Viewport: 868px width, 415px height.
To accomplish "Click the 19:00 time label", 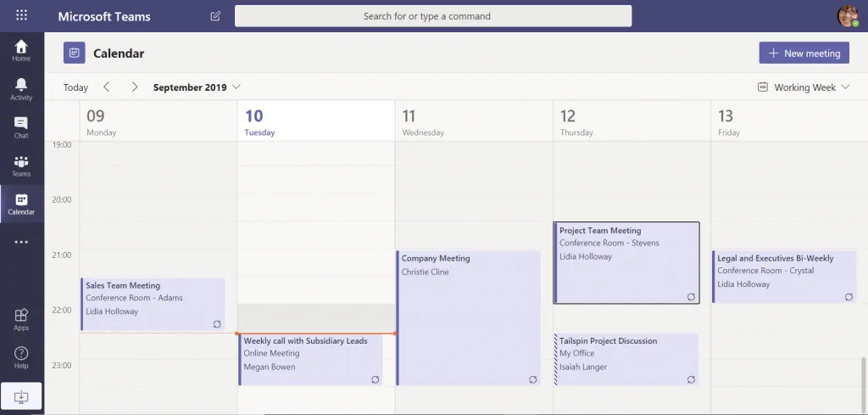I will pos(61,144).
